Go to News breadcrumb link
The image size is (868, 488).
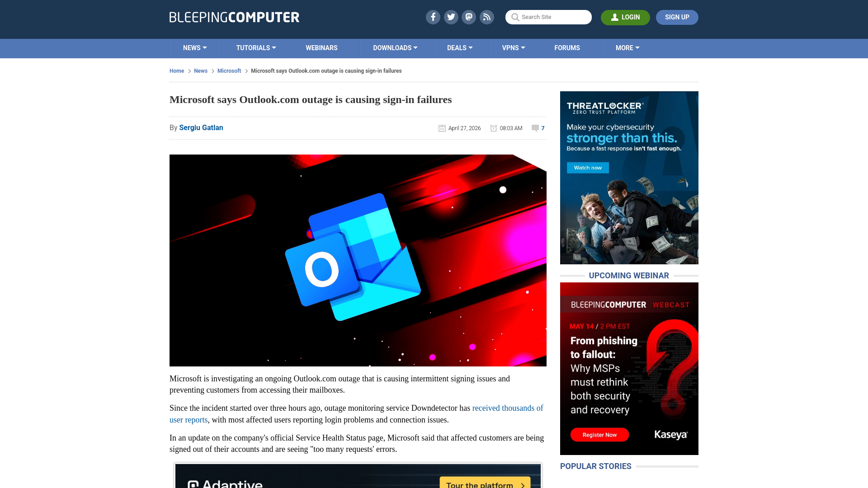(x=201, y=71)
